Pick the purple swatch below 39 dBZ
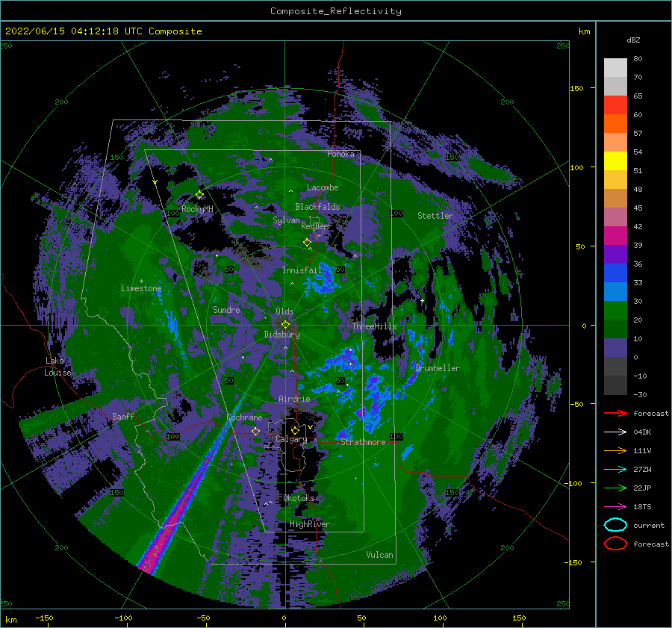672x628 pixels. [x=615, y=254]
